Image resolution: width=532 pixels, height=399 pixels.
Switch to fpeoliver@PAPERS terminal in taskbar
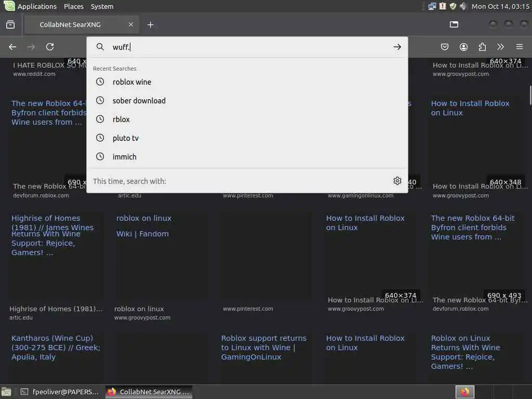click(60, 392)
